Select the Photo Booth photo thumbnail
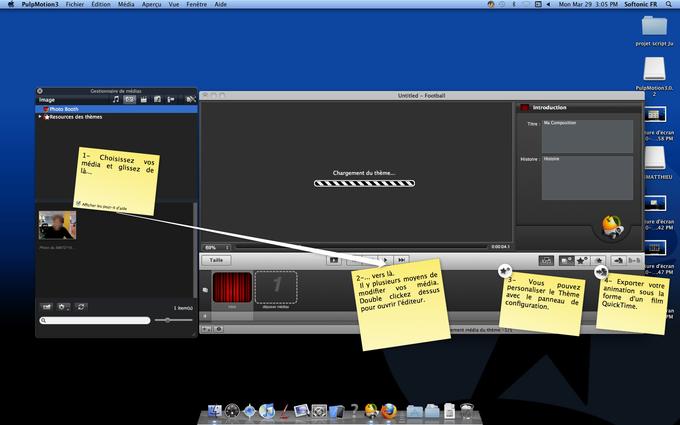 pos(57,225)
